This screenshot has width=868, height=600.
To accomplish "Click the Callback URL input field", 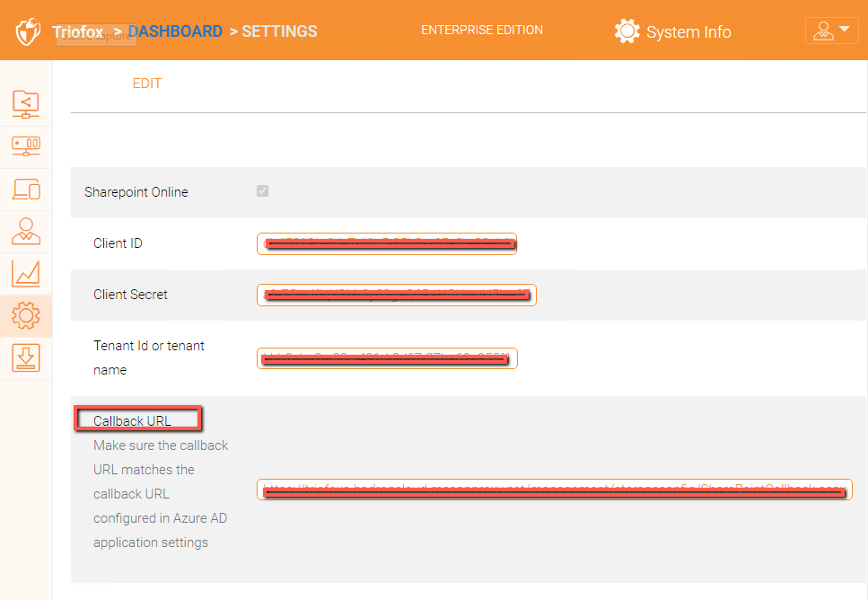I will click(555, 490).
